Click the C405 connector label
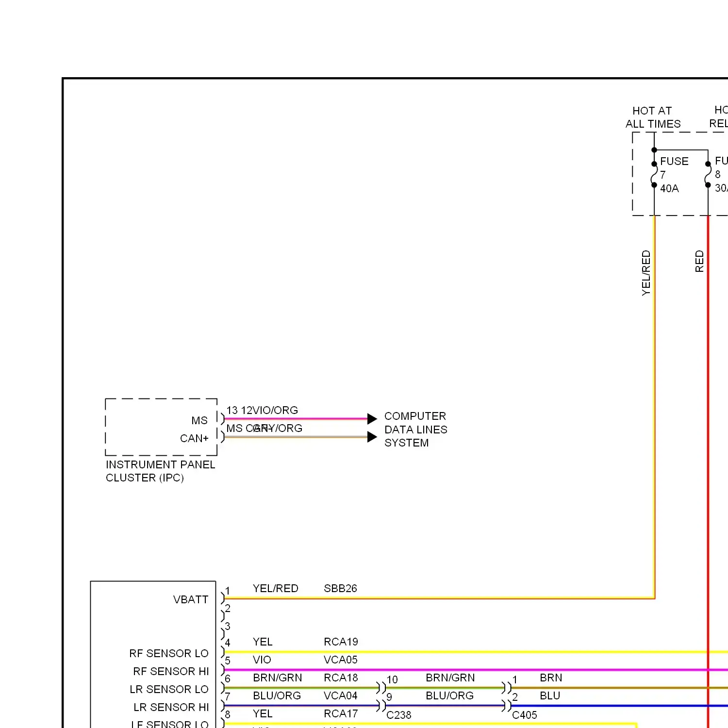The image size is (728, 728). (525, 715)
